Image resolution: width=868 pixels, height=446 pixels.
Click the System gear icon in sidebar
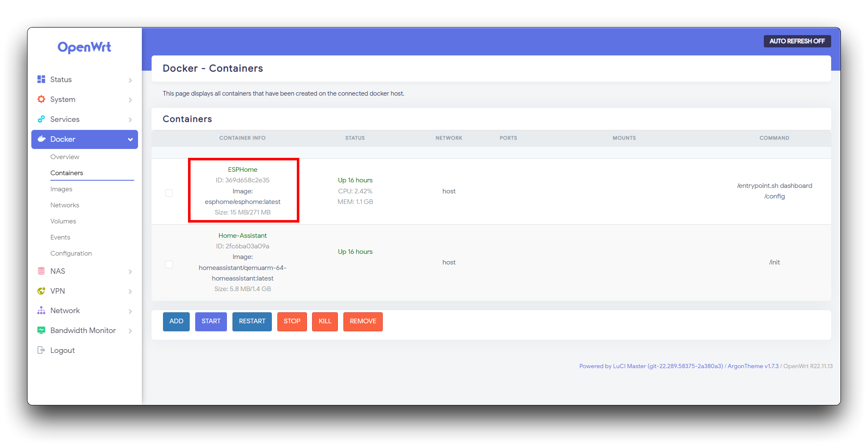tap(41, 99)
